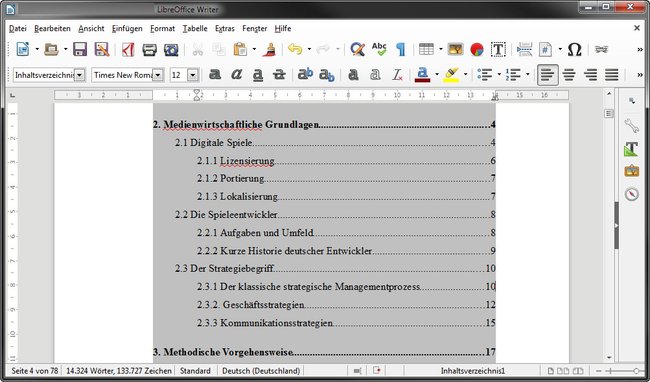This screenshot has width=650, height=382.
Task: Toggle formatting marks pilcrow icon
Action: 400,49
